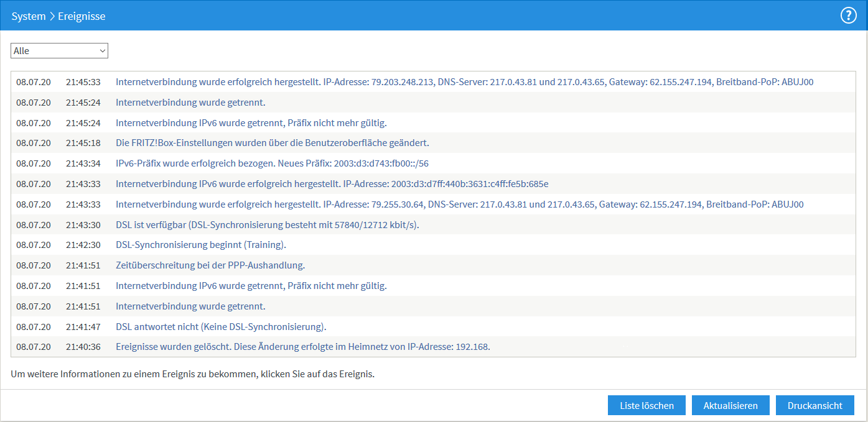
Task: Click the IPv6 erfolgreich hergestellt event
Action: 332,184
